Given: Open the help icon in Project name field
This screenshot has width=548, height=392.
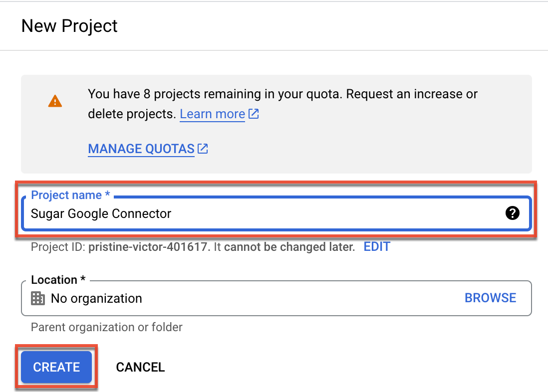Looking at the screenshot, I should coord(513,213).
